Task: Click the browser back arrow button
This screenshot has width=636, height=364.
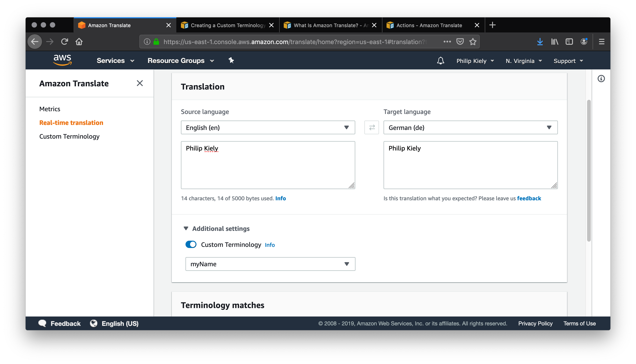Action: tap(35, 42)
